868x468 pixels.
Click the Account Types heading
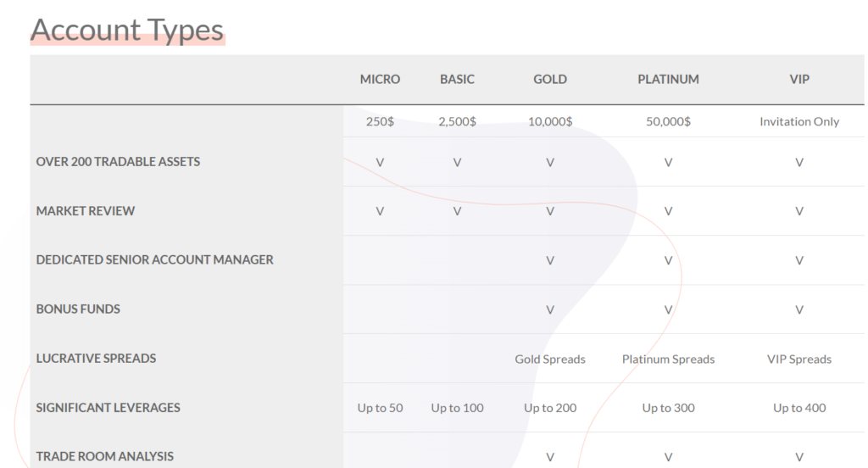(x=127, y=30)
